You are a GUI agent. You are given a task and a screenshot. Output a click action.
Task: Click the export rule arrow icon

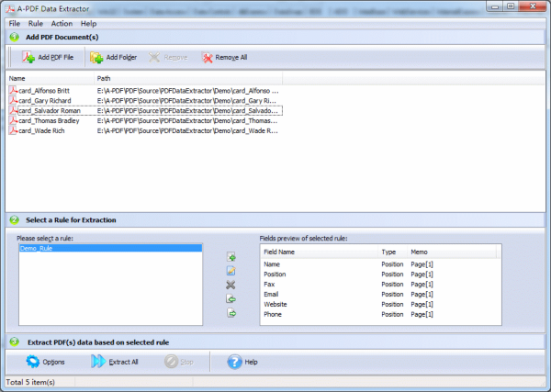[x=231, y=314]
